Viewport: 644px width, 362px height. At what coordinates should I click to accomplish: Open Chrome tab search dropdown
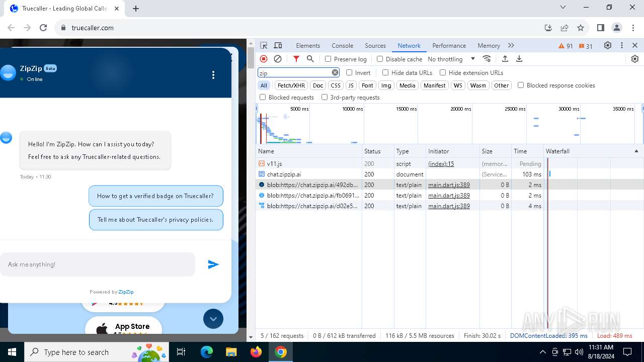click(x=563, y=8)
